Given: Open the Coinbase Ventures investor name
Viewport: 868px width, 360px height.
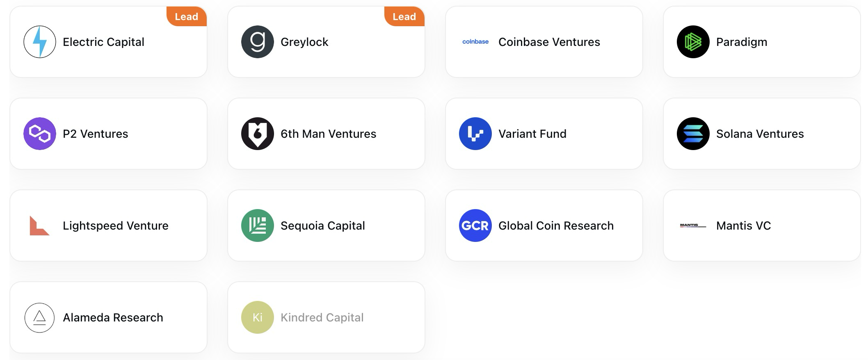Looking at the screenshot, I should 549,42.
